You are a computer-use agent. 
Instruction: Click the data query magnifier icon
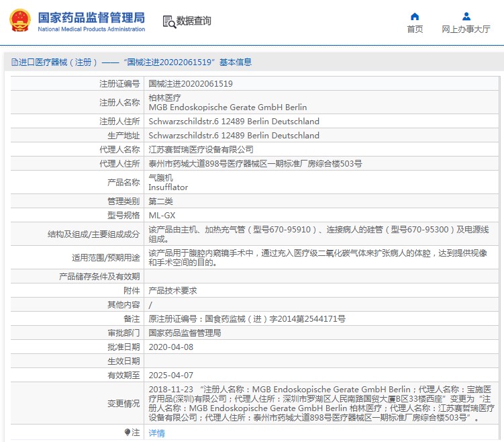tap(169, 21)
